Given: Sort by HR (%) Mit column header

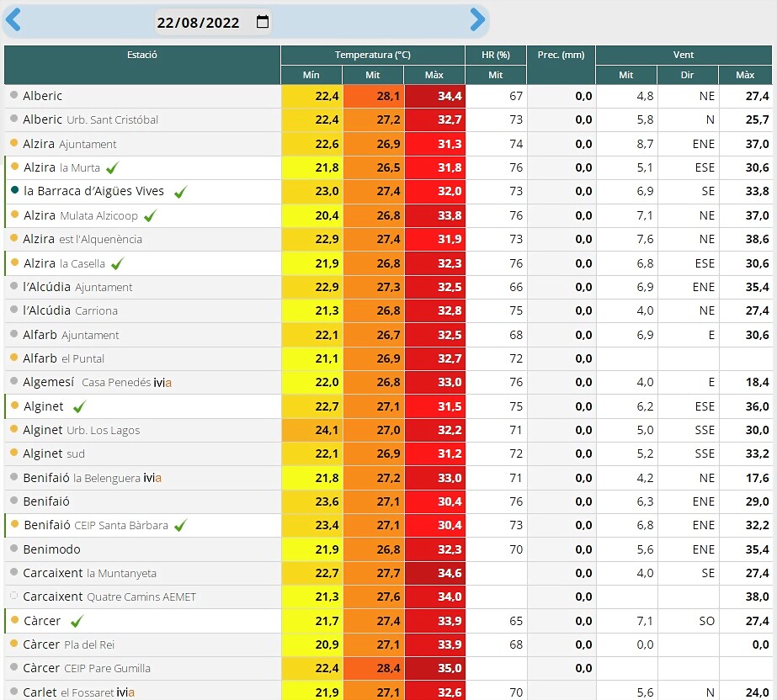Looking at the screenshot, I should pos(496,75).
